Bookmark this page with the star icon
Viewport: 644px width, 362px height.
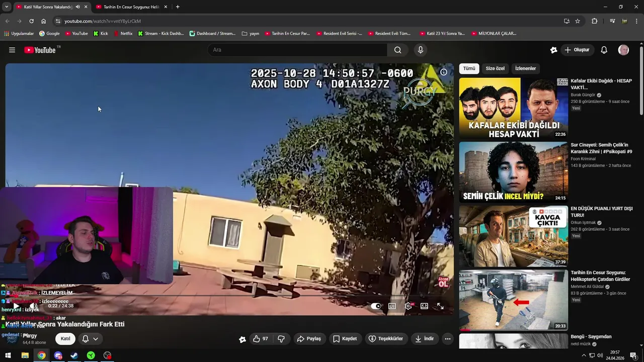(578, 21)
